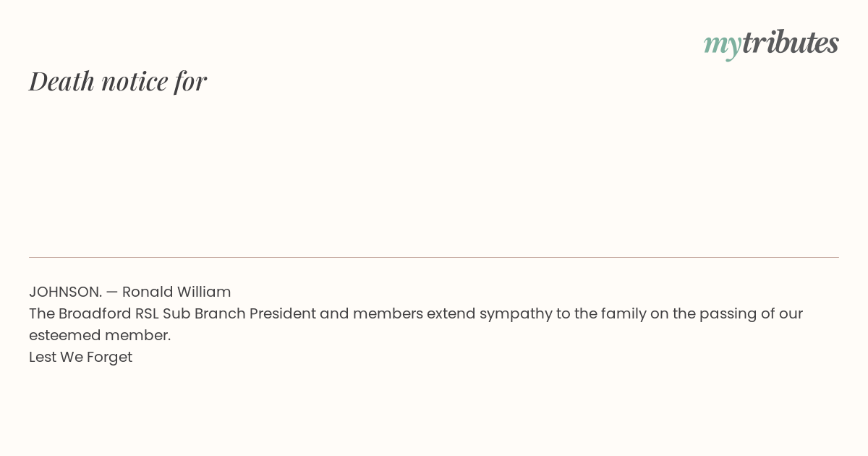Click the horizontal divider line
Image resolution: width=868 pixels, height=456 pixels.
[x=434, y=257]
